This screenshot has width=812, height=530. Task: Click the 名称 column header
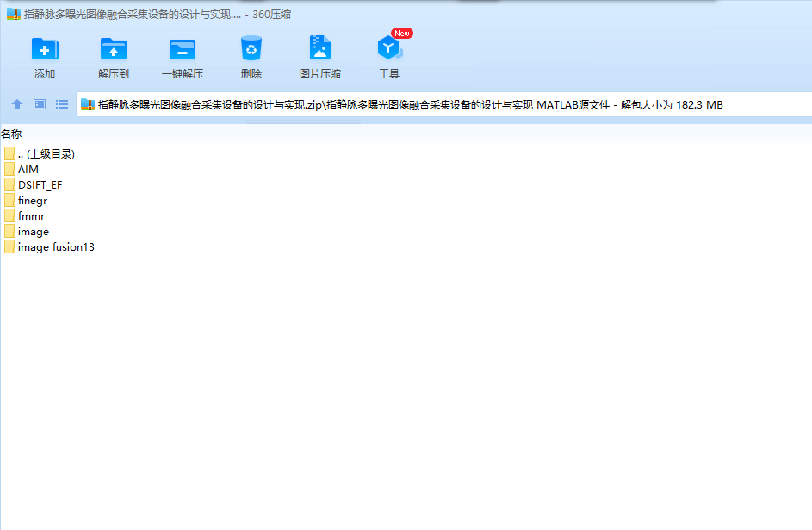point(11,134)
